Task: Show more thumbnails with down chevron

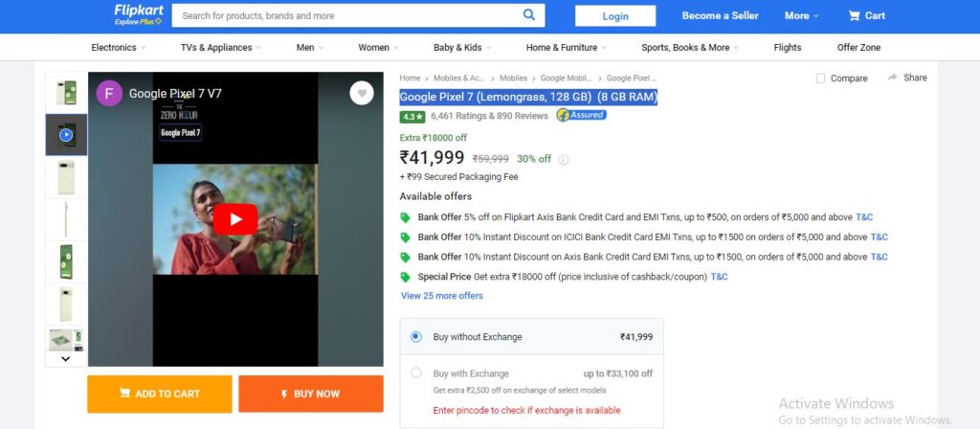Action: coord(66,359)
